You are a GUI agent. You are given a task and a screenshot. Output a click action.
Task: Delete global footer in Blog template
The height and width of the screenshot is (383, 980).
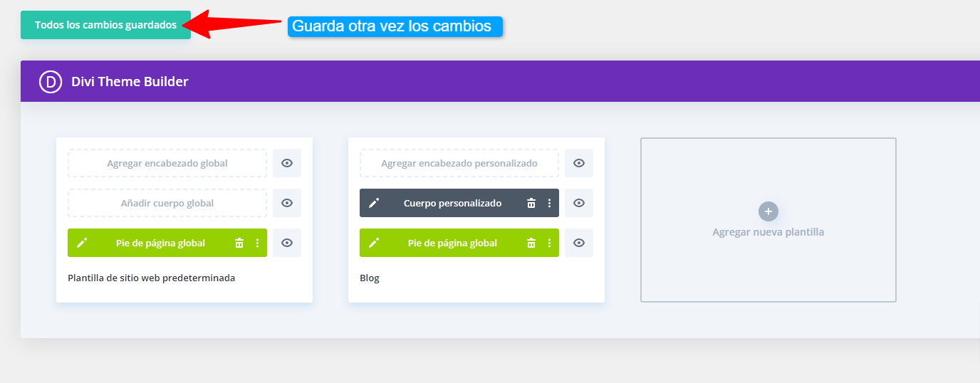pos(531,243)
